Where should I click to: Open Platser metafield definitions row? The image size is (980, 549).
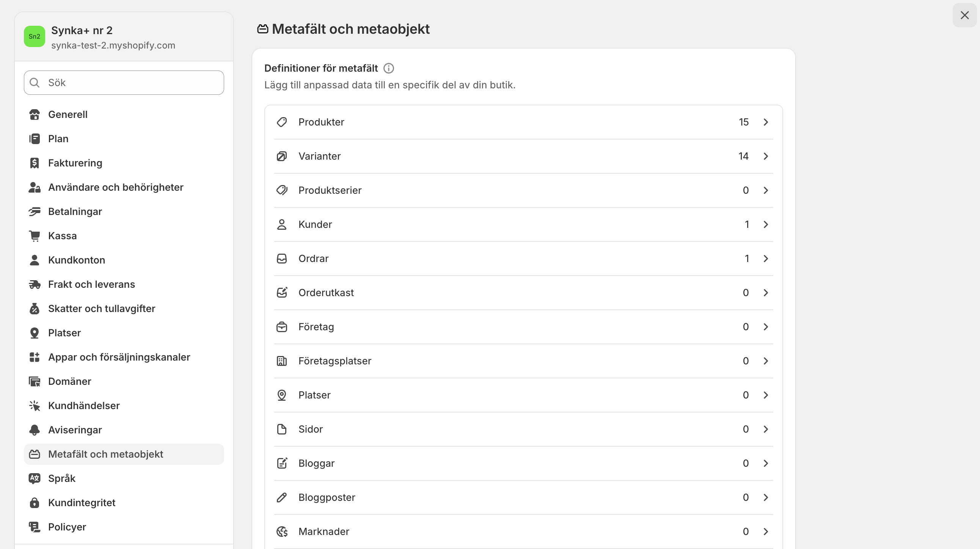coord(523,395)
